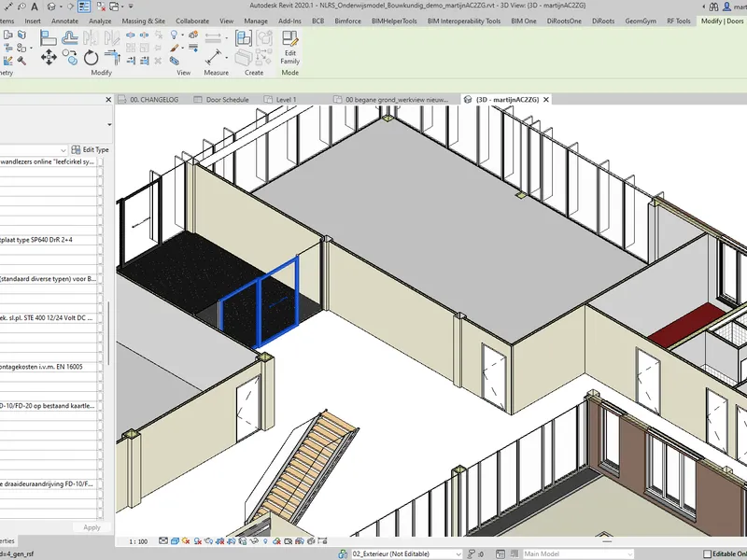Close the 3D - martijnAC2ZG view tab
The image size is (747, 560).
click(546, 100)
